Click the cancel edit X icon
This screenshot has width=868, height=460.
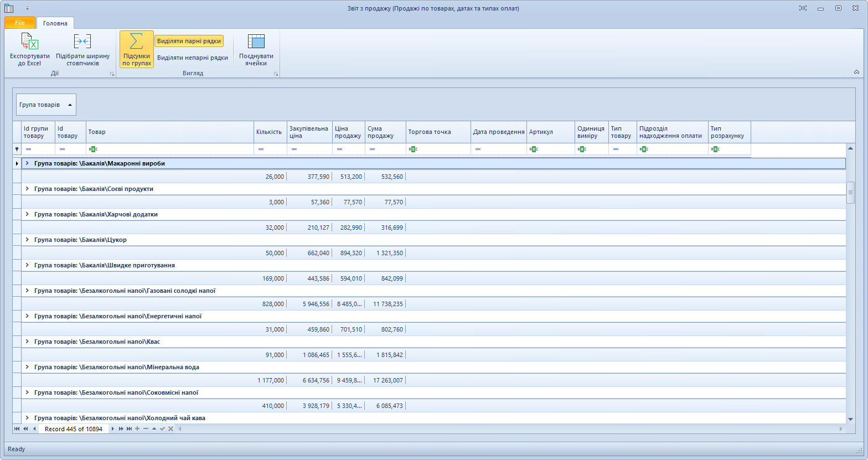pyautogui.click(x=170, y=429)
